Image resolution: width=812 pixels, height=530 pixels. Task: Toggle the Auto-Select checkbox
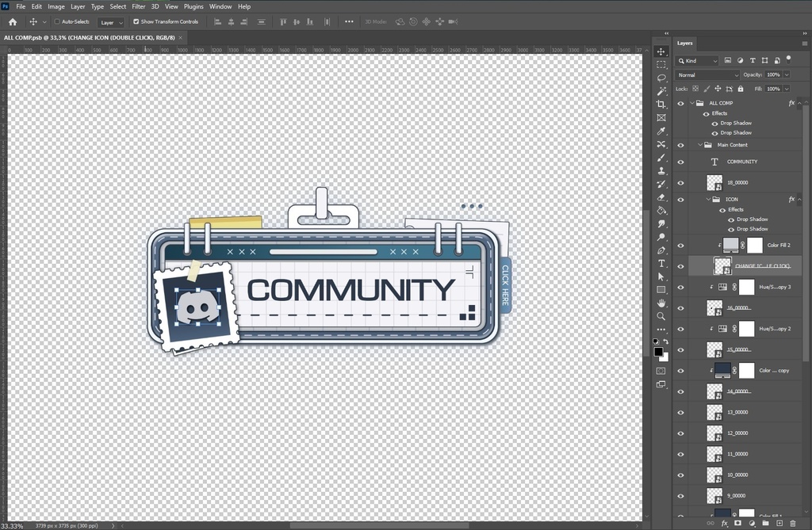pos(57,21)
